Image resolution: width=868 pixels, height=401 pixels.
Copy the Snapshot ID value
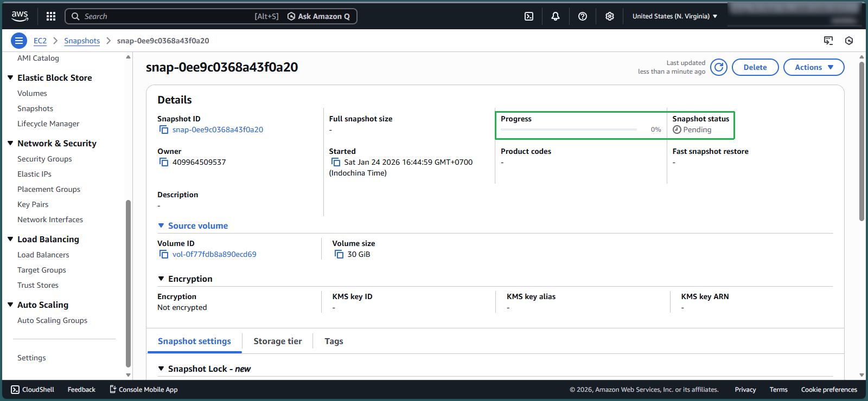[x=164, y=130]
